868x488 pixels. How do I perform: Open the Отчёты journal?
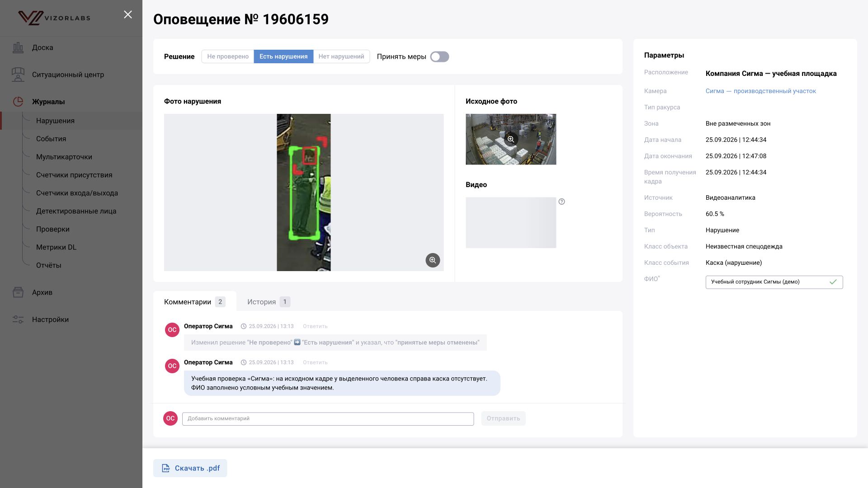(x=49, y=265)
